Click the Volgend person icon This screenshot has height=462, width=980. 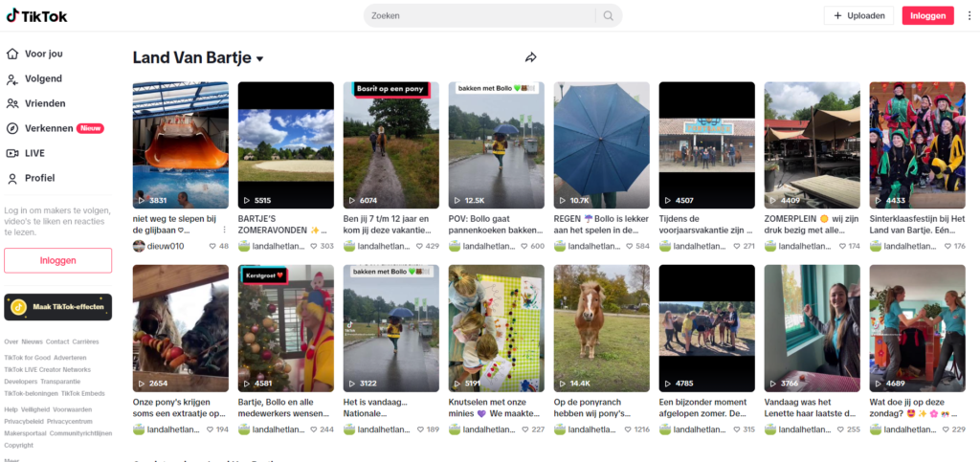point(11,78)
